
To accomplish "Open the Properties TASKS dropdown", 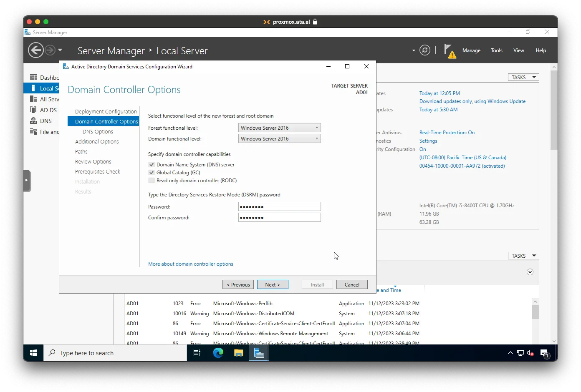I will (523, 78).
